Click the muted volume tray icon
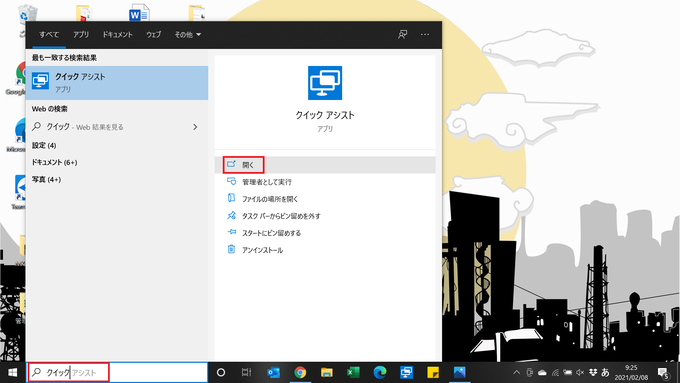The image size is (680, 383). 580,372
